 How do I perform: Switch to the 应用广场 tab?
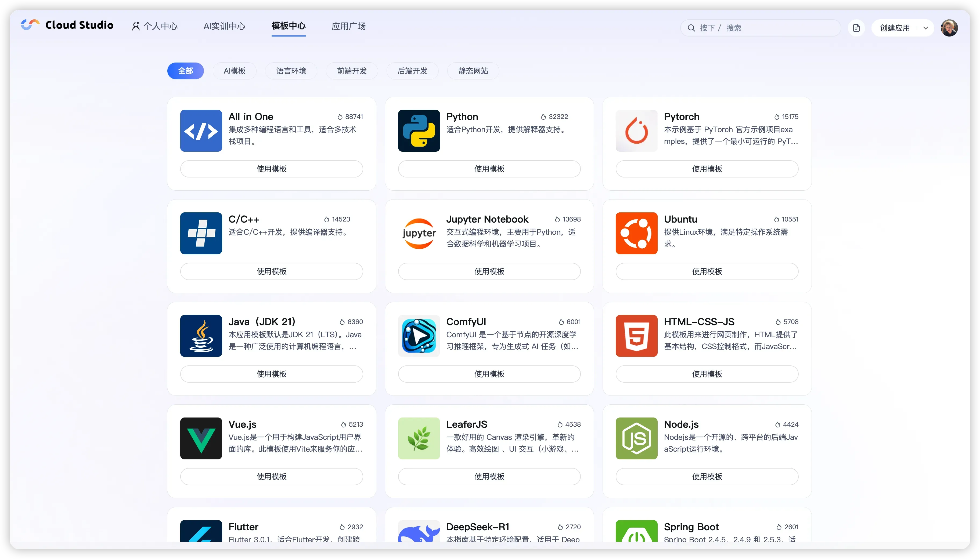pyautogui.click(x=348, y=26)
